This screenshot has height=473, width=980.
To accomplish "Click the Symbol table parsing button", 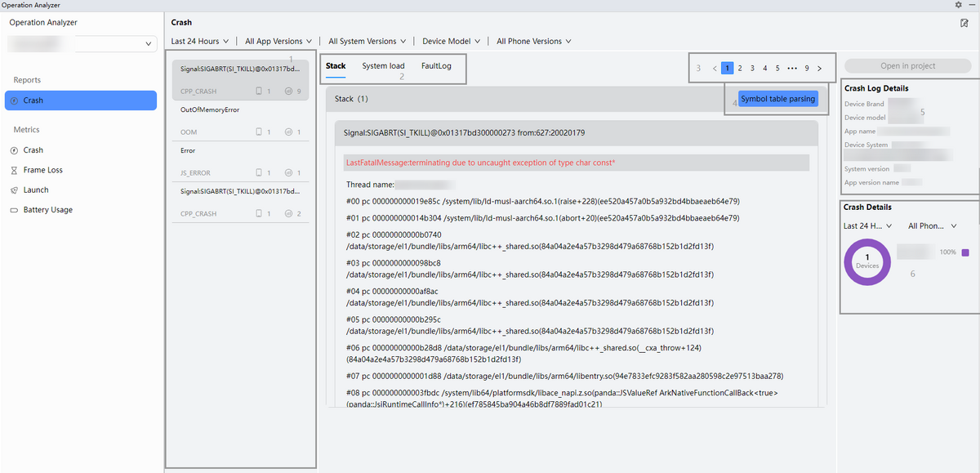I will [777, 100].
